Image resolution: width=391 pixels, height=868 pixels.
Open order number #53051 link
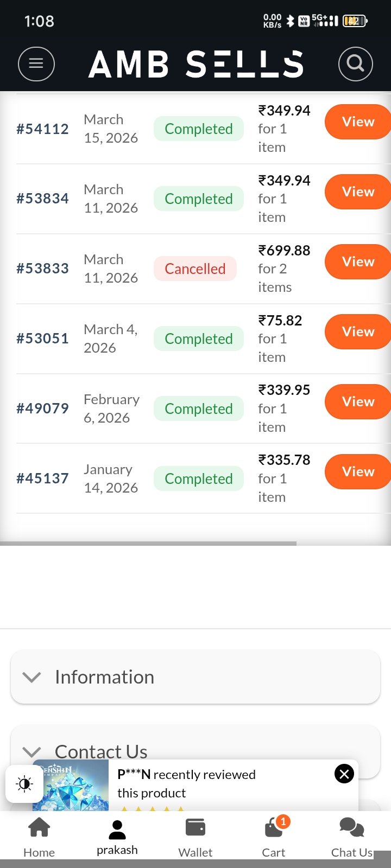tap(42, 339)
